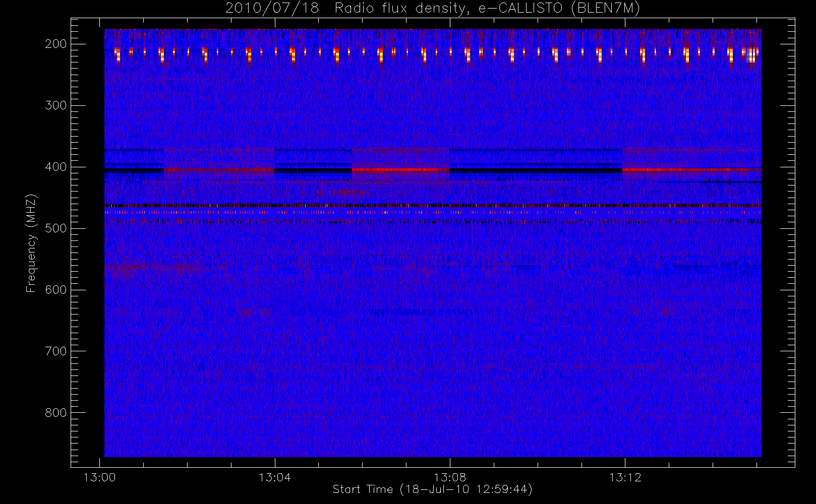Click the 13:00 time tick label
Viewport: 816px width, 504px height.
point(100,477)
